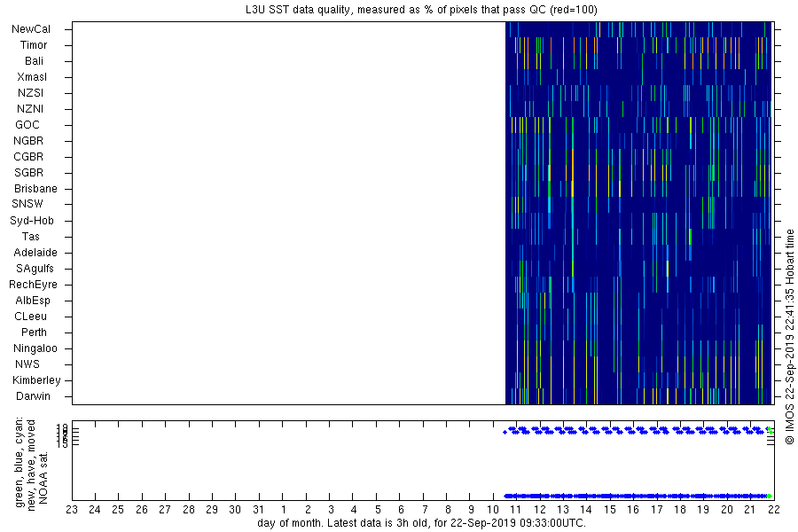Click the Perth region label

tap(34, 332)
